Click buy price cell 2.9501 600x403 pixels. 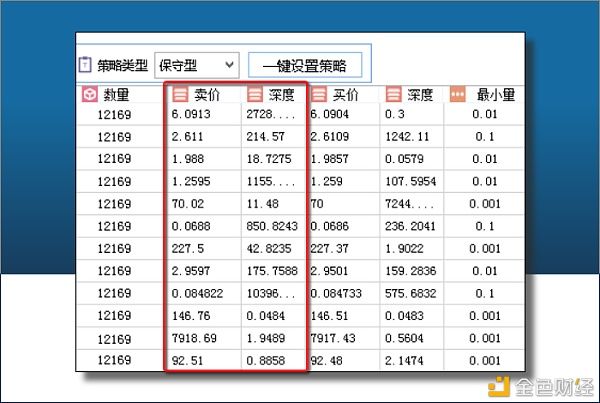click(329, 271)
